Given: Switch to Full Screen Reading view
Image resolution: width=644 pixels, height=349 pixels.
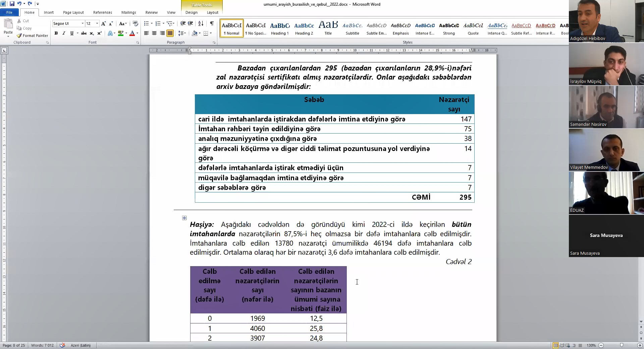Looking at the screenshot, I should 562,345.
